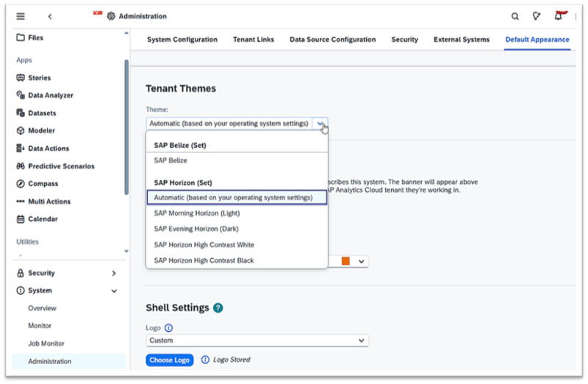Click the Logo info icon

coord(168,328)
